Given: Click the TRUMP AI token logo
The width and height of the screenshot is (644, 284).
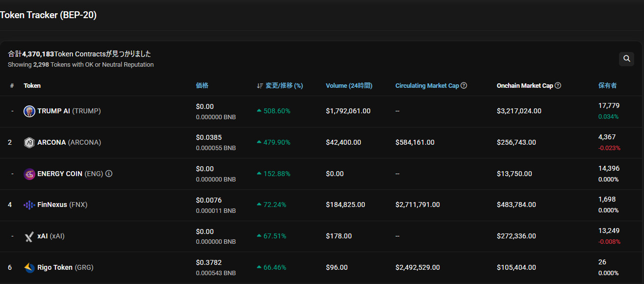Looking at the screenshot, I should pos(29,111).
